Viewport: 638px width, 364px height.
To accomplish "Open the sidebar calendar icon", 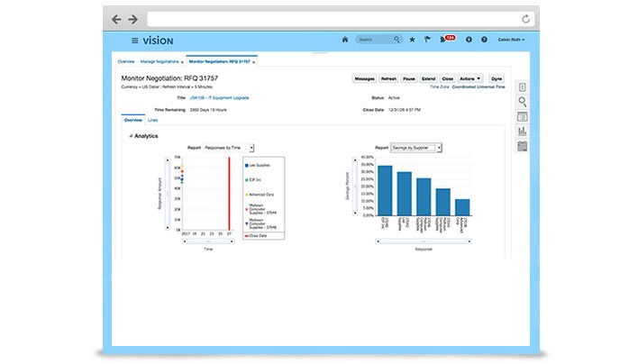I will click(x=522, y=146).
